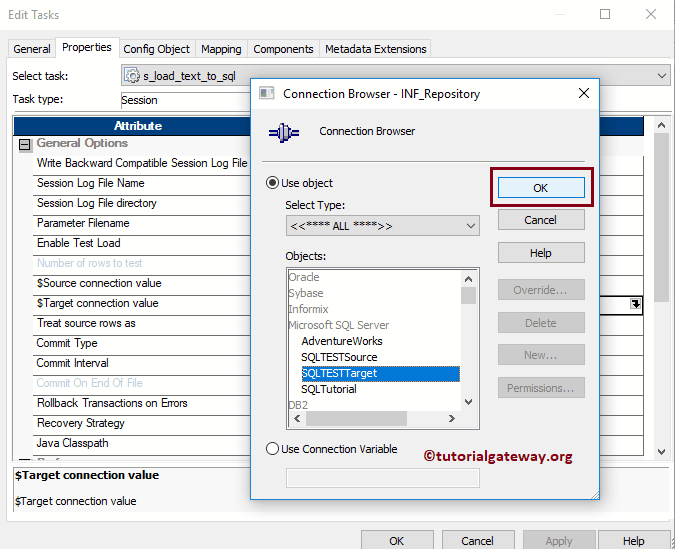
Task: Click the DB2 group in Objects list
Action: (x=298, y=405)
